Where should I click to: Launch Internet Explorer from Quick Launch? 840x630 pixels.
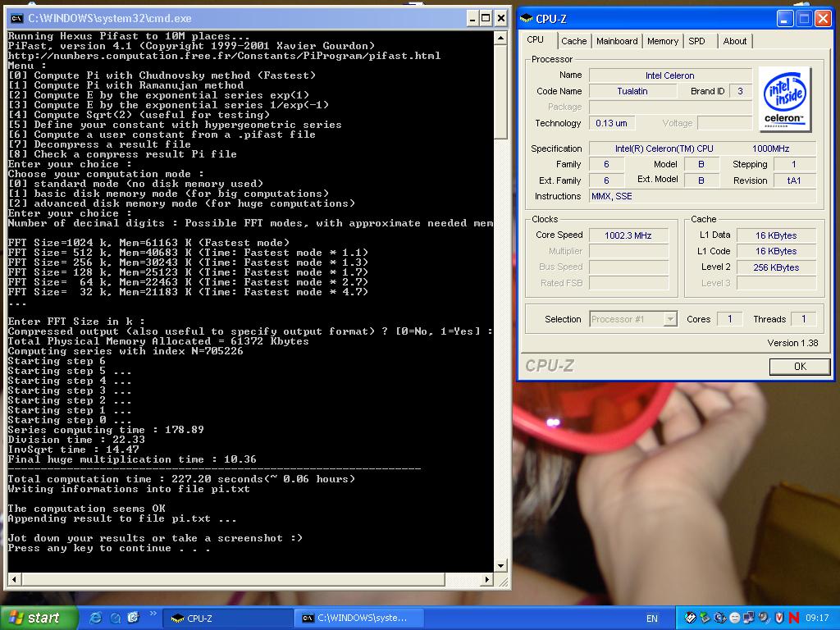(96, 618)
